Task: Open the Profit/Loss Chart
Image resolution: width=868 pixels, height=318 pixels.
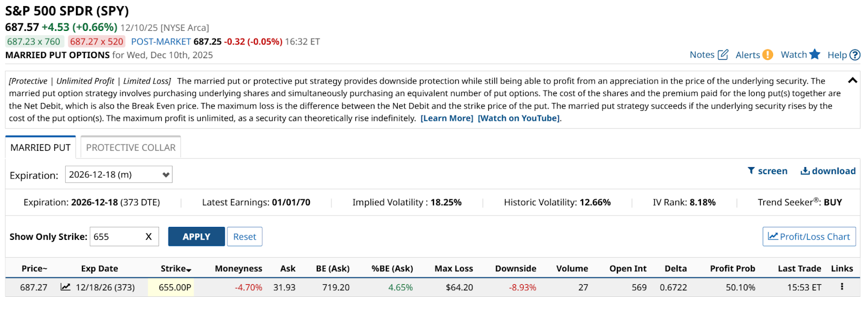Action: point(809,237)
